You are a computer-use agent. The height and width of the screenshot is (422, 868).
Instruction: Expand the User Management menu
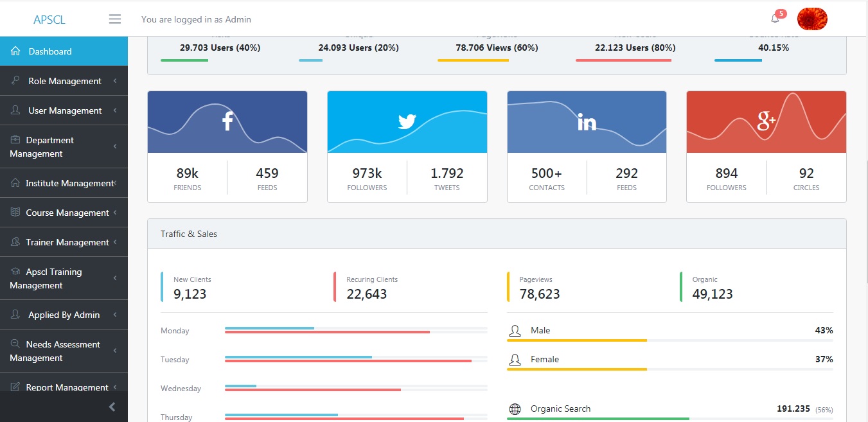pos(64,110)
